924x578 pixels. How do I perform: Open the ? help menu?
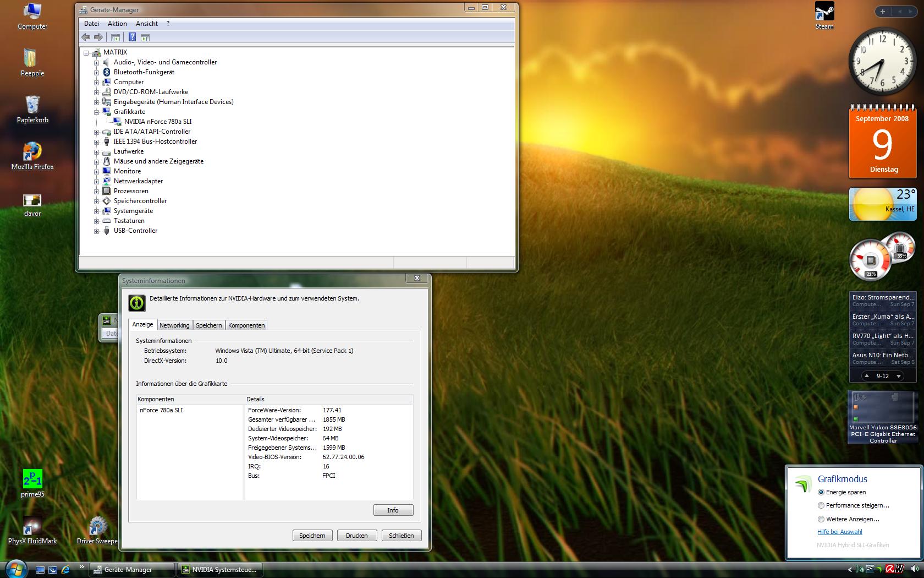click(168, 24)
